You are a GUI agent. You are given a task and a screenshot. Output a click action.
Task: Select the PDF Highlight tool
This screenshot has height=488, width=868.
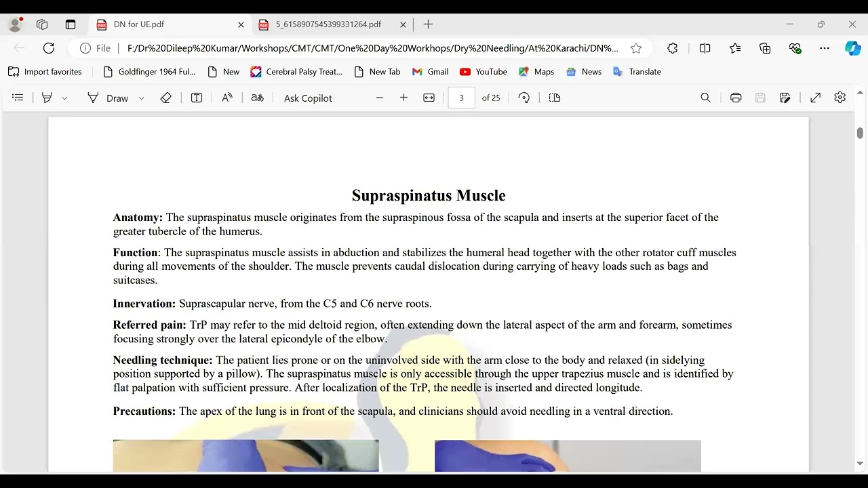click(47, 98)
